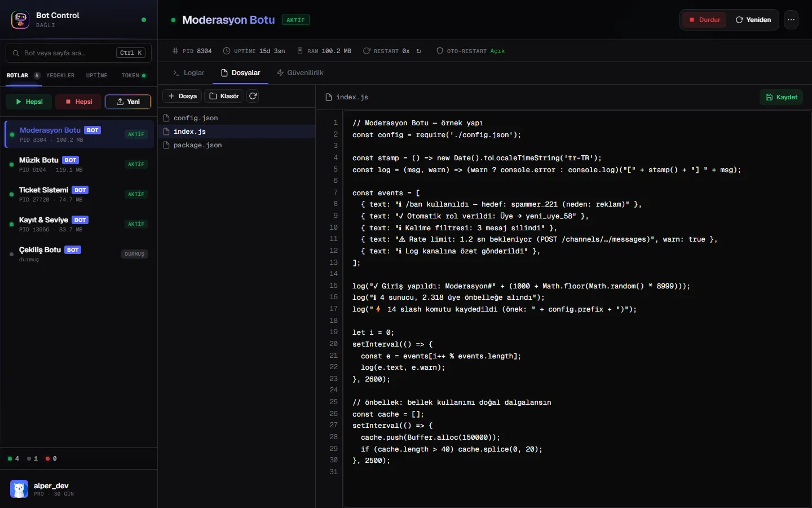Screen dimensions: 812x508
Task: Save the file with Kaydet
Action: pyautogui.click(x=782, y=97)
